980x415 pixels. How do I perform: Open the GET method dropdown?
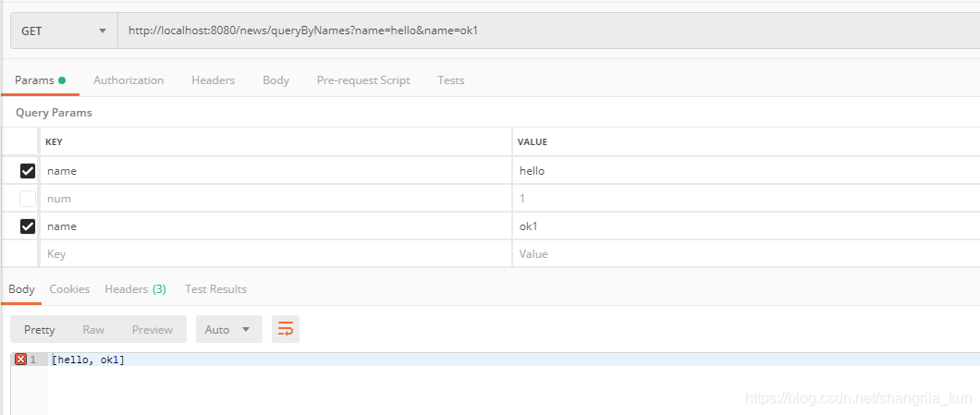[x=65, y=31]
